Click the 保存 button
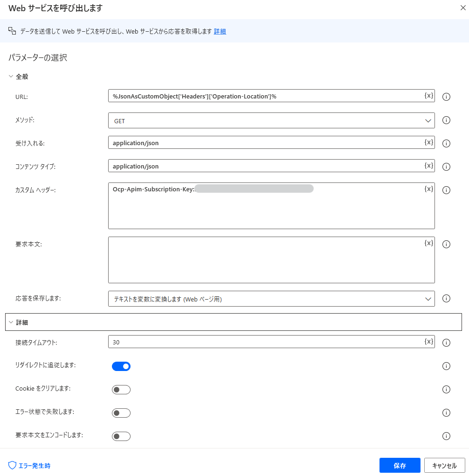469x476 pixels. tap(400, 465)
